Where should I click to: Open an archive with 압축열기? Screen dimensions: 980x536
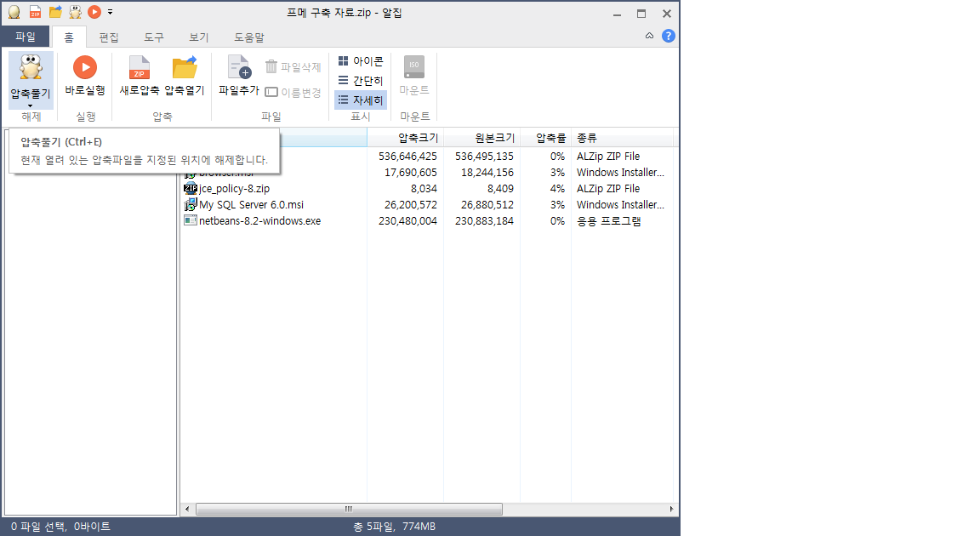coord(185,77)
